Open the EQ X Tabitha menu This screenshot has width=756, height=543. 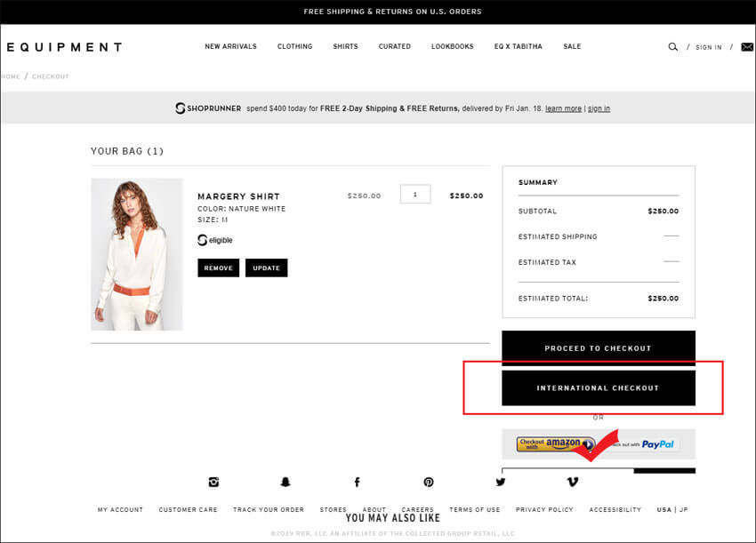(518, 46)
